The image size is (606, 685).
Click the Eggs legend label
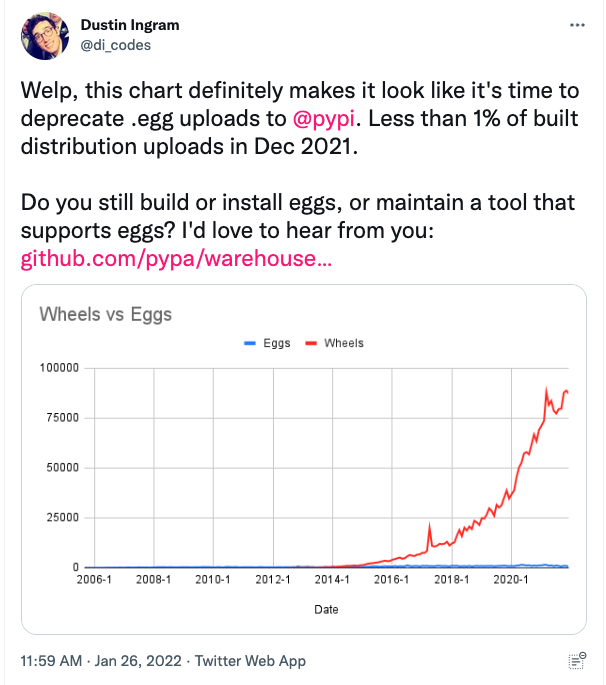click(277, 343)
